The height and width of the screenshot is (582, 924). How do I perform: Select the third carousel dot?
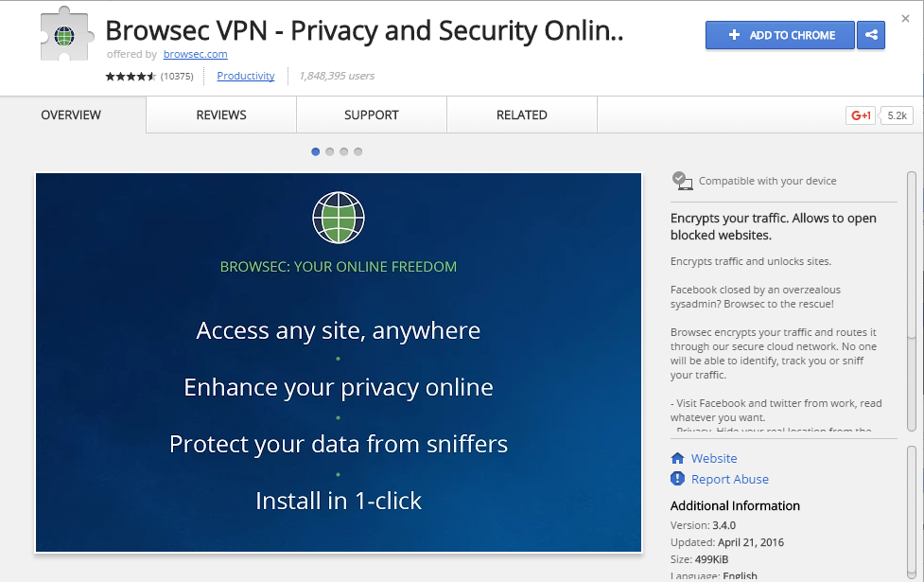(x=343, y=151)
